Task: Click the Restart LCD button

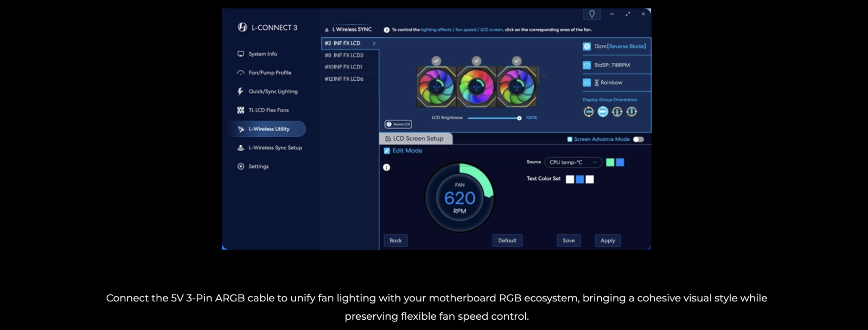Action: click(398, 124)
